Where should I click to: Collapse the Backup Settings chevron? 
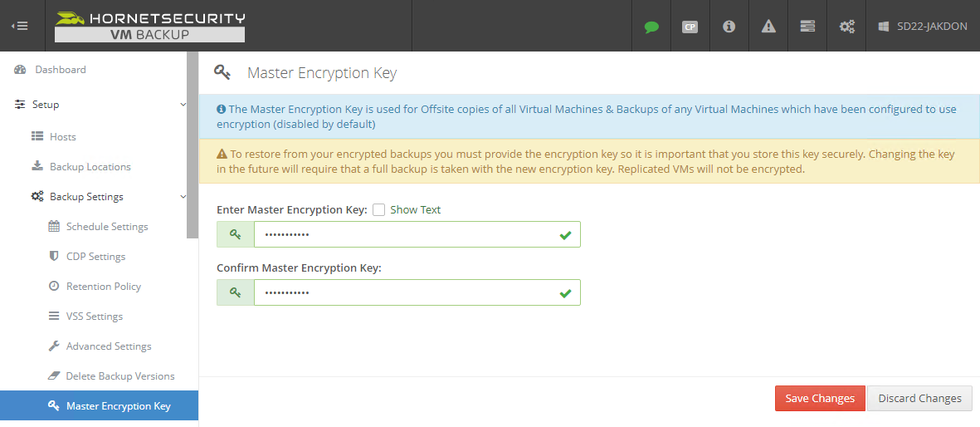[x=183, y=197]
